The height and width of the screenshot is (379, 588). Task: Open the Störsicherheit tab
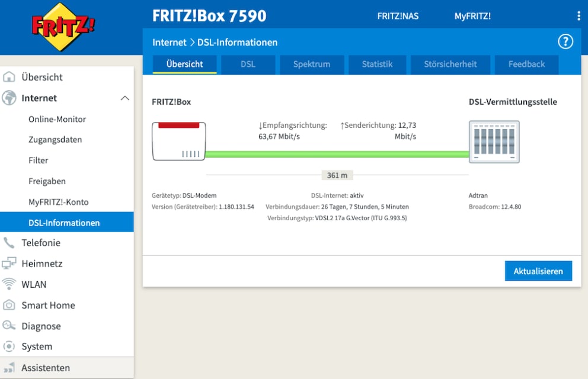pyautogui.click(x=450, y=65)
